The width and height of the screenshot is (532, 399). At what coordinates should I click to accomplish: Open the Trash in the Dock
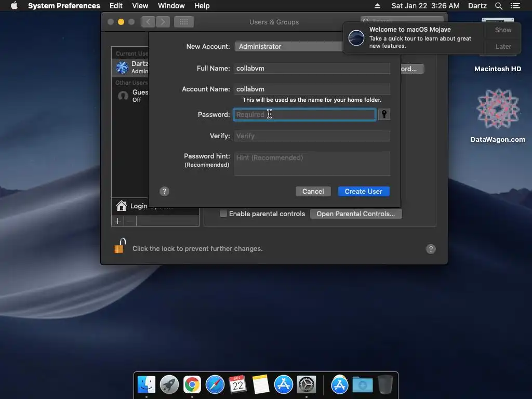pos(385,384)
